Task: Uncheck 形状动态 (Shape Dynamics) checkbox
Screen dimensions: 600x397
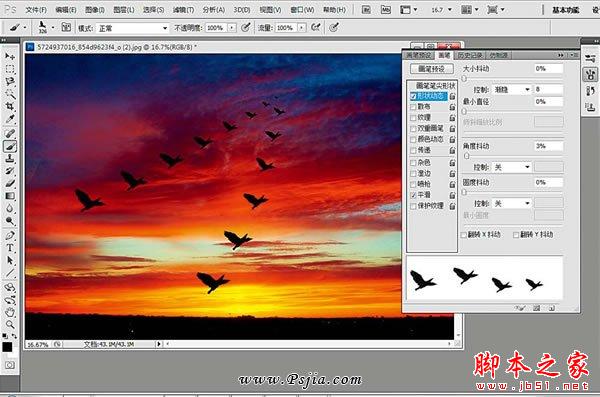Action: coord(413,96)
